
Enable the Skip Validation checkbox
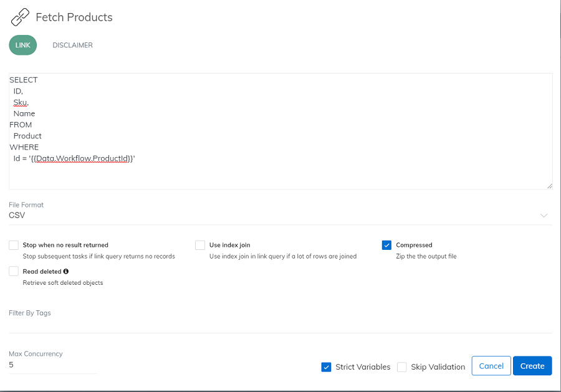click(x=402, y=367)
